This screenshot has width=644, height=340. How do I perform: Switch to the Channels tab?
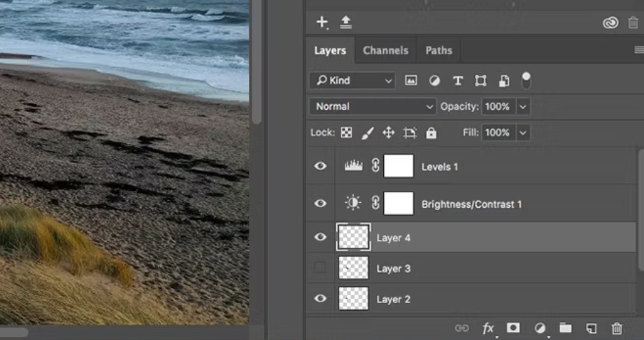pos(385,50)
